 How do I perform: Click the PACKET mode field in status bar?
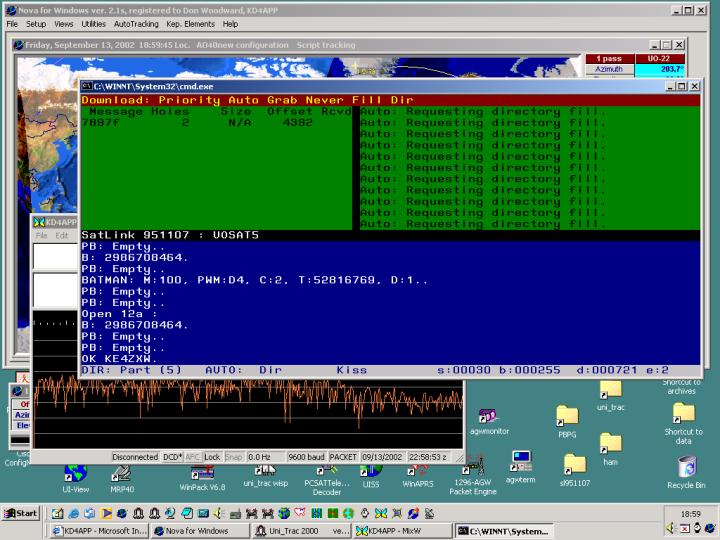click(x=343, y=457)
